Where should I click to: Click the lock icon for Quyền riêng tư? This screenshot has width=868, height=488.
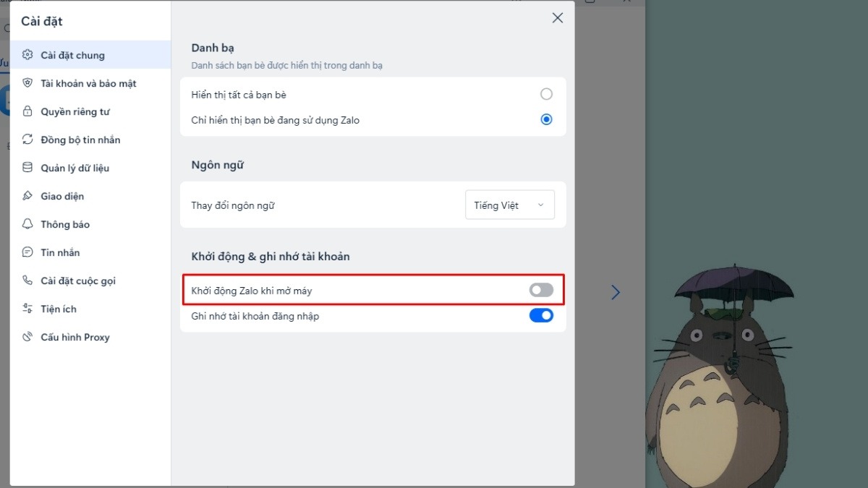click(27, 111)
